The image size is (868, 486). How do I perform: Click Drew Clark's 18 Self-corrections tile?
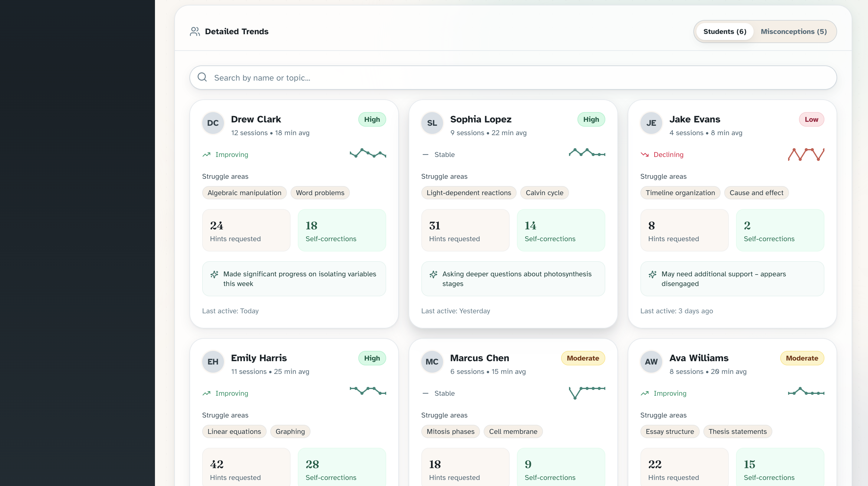click(342, 230)
